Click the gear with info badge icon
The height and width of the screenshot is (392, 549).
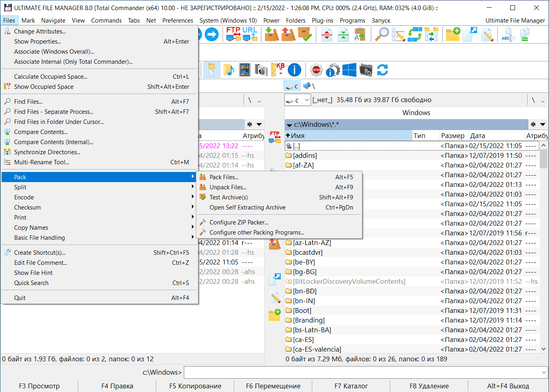click(333, 70)
